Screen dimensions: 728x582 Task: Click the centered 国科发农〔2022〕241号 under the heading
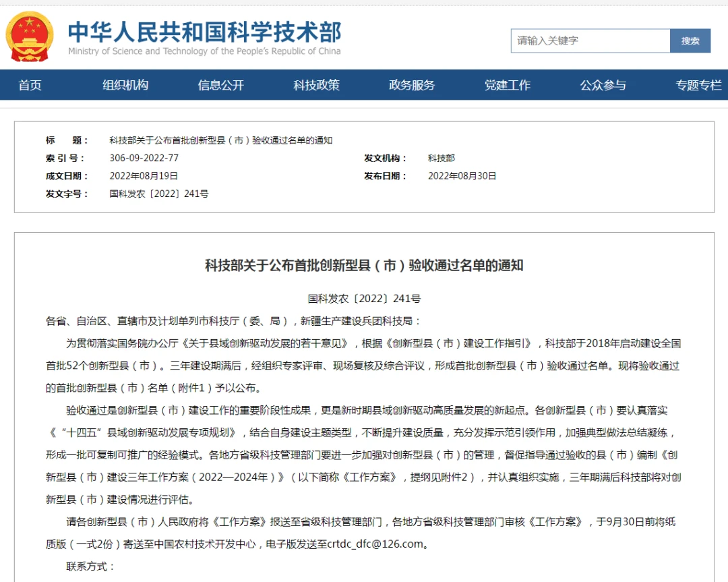pos(365,299)
